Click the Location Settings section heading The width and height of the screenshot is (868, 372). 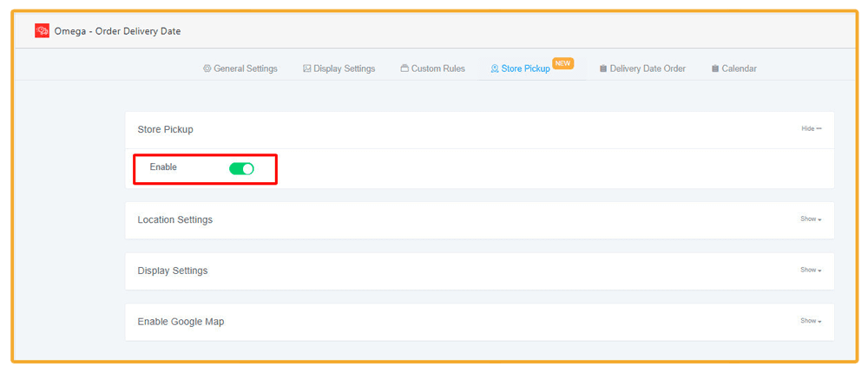[174, 220]
